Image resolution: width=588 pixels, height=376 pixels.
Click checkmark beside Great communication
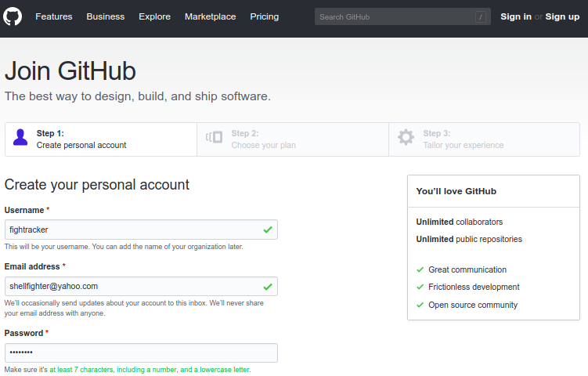(420, 269)
